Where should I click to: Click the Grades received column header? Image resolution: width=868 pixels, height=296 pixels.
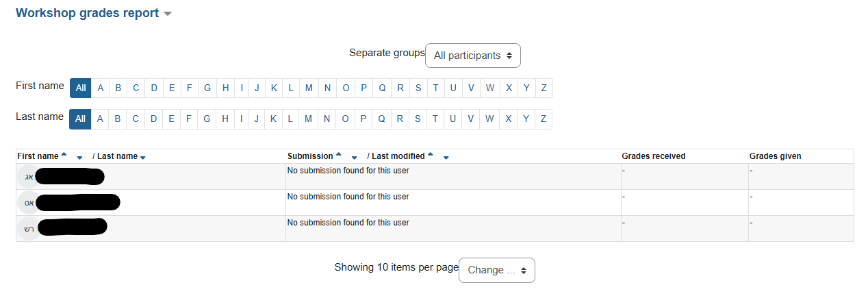pos(654,156)
